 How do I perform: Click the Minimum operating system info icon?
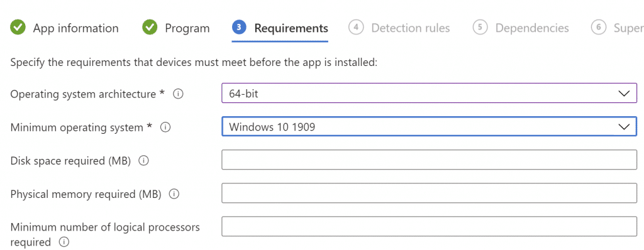tap(165, 128)
